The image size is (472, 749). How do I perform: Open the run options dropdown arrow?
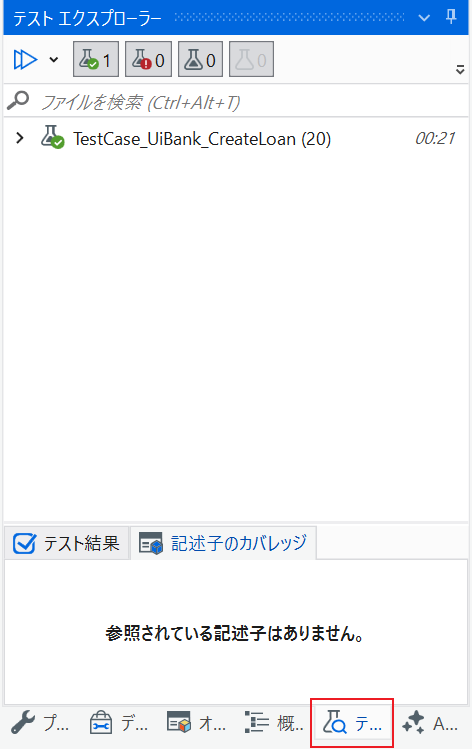[54, 60]
